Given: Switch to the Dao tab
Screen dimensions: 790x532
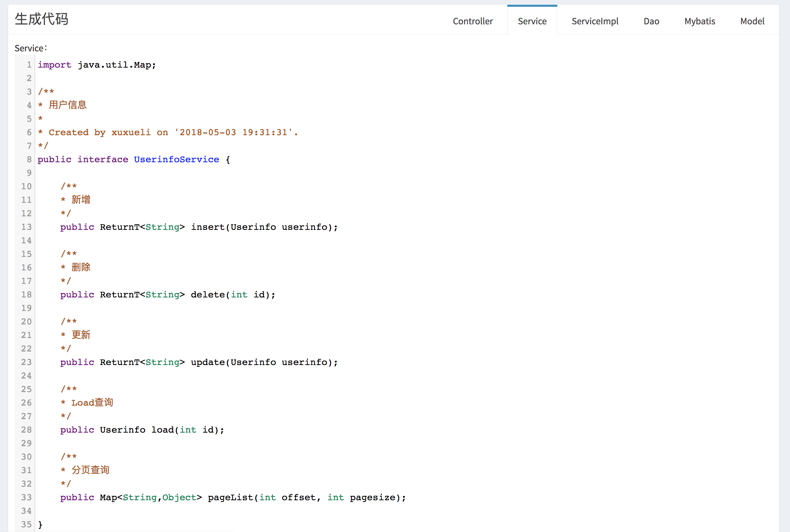Looking at the screenshot, I should [x=651, y=21].
